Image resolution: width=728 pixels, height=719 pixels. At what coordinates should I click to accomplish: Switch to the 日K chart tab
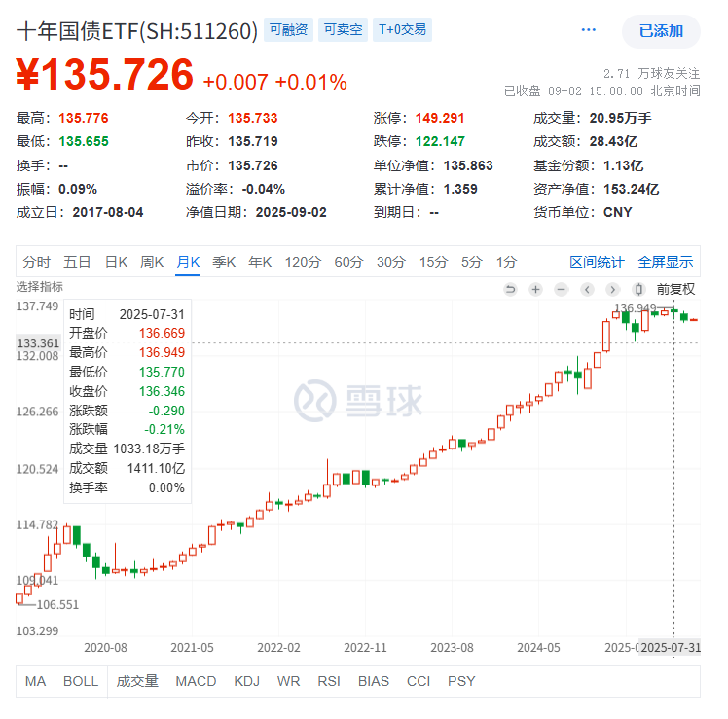click(116, 262)
